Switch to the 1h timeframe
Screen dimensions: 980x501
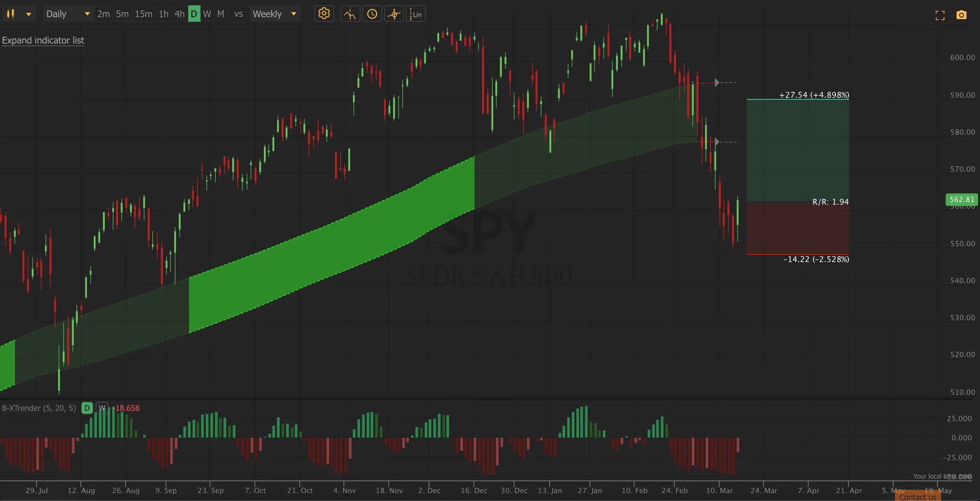coord(164,14)
